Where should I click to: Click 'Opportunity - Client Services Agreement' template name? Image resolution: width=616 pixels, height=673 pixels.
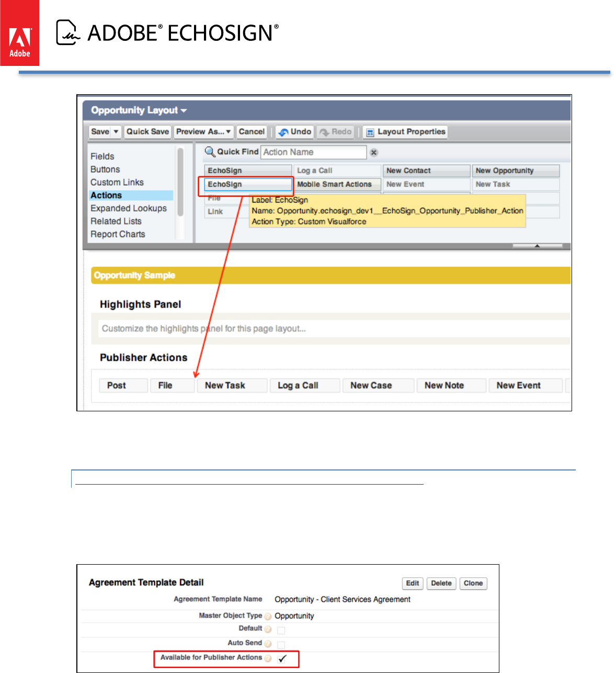pyautogui.click(x=343, y=600)
